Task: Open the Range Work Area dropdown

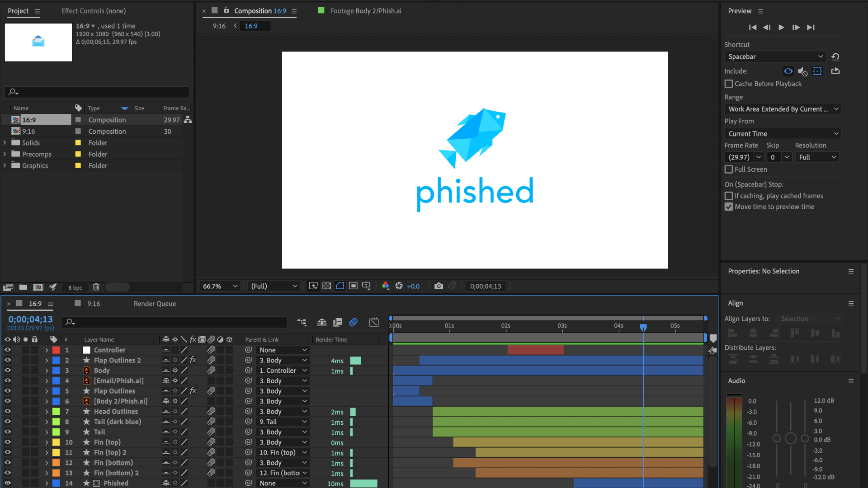Action: click(x=783, y=109)
